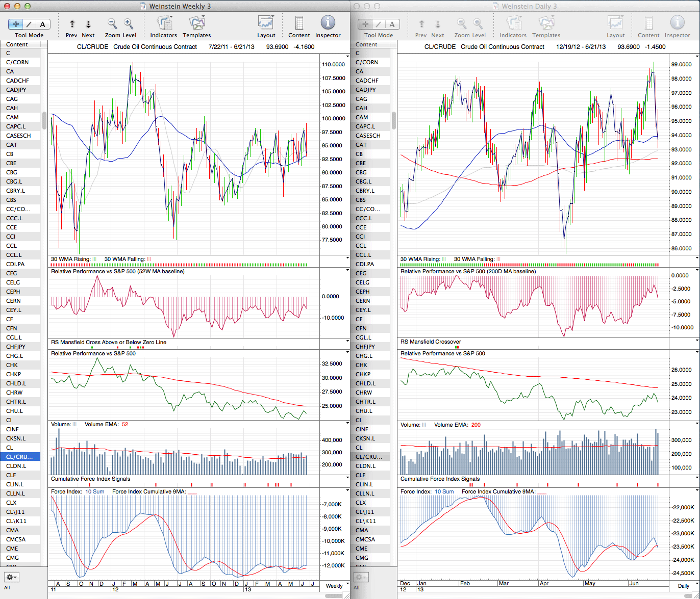Zoom out using the minus magnifier
Viewport: 700px width, 599px height.
[112, 23]
